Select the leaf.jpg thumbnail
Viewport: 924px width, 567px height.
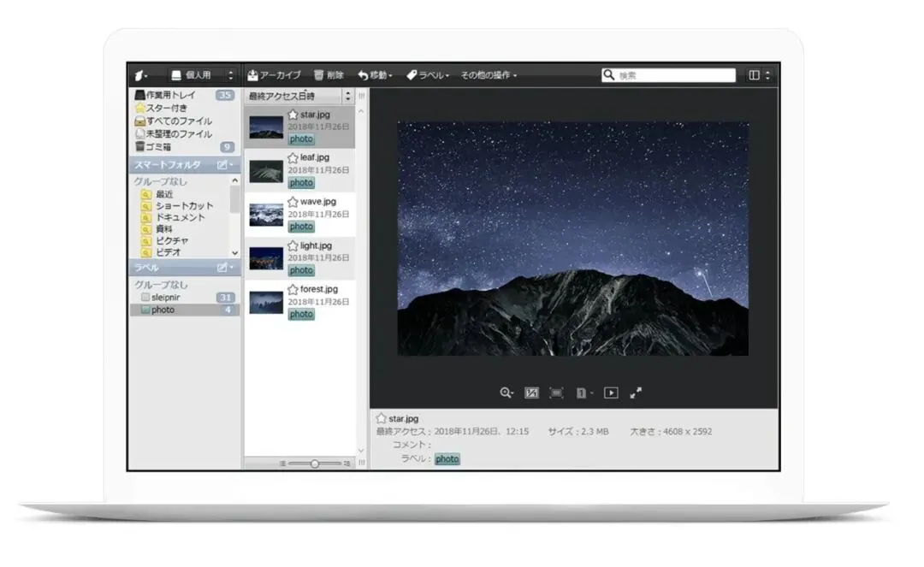point(266,171)
